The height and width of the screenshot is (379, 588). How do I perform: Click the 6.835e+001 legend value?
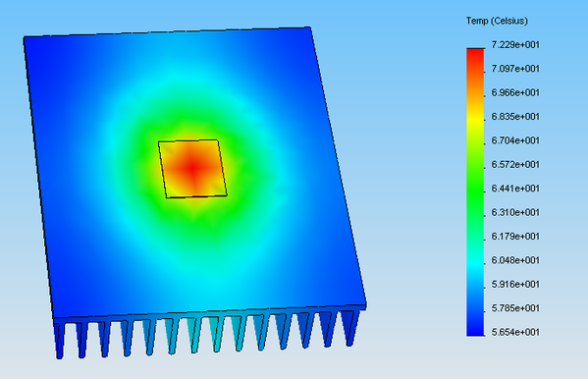(x=515, y=117)
